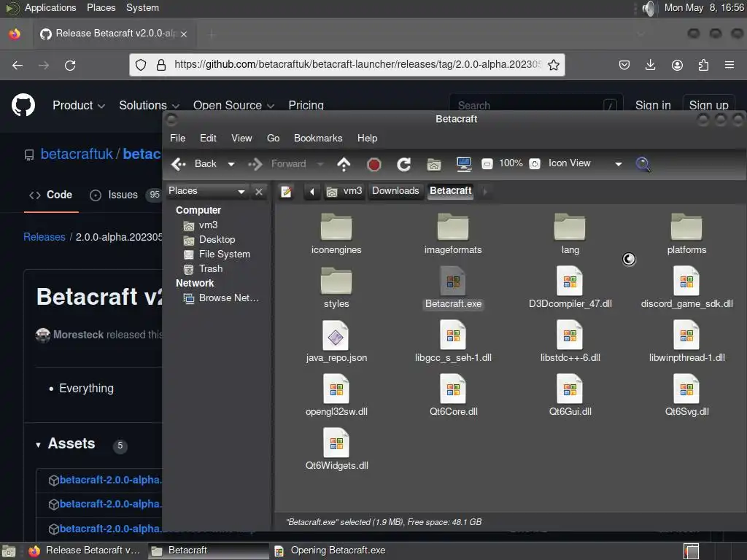Select libgcc_s_seh-1.dll file

click(x=453, y=341)
